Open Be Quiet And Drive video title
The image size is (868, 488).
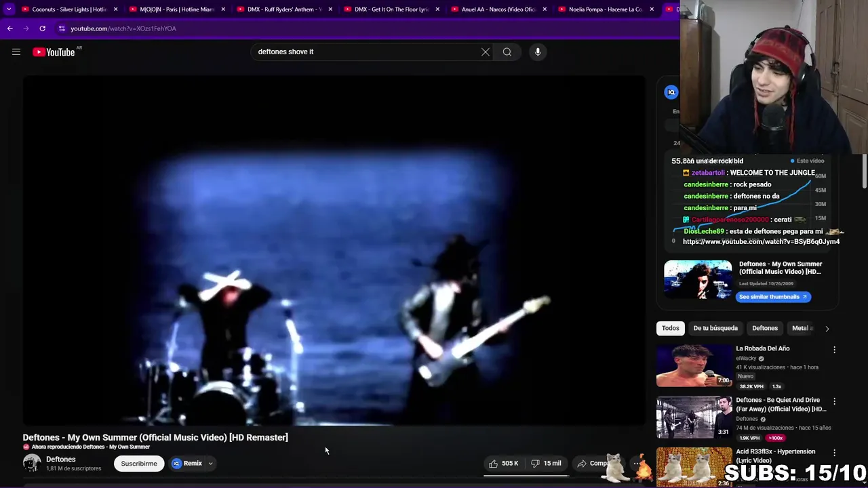click(781, 405)
